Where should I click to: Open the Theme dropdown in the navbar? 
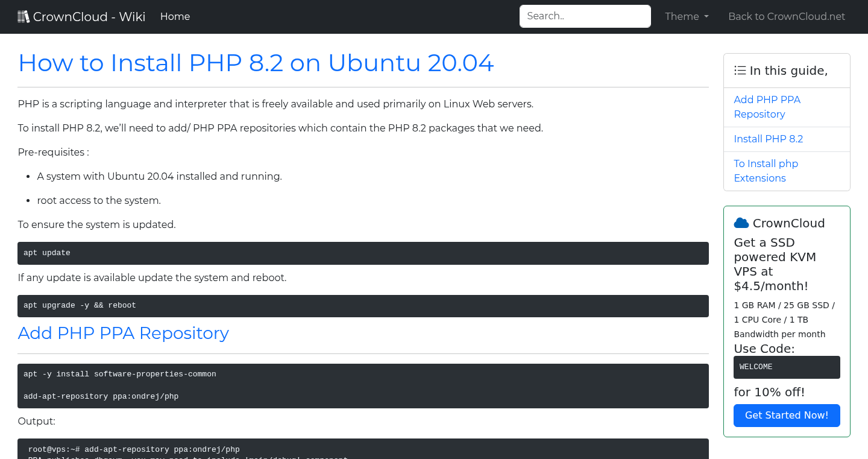[x=686, y=16]
